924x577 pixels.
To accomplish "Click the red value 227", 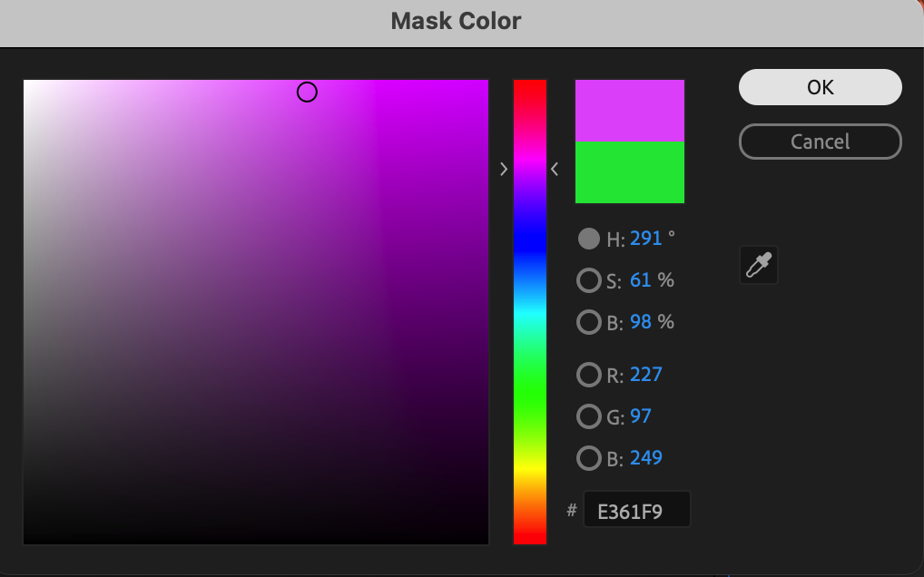I will pyautogui.click(x=646, y=375).
